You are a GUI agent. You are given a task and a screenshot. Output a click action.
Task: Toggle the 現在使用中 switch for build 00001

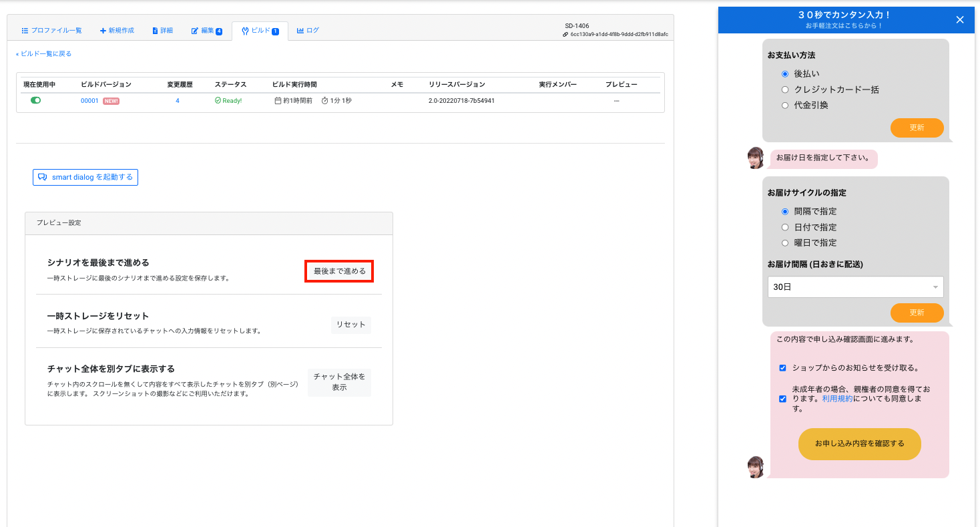pos(35,100)
